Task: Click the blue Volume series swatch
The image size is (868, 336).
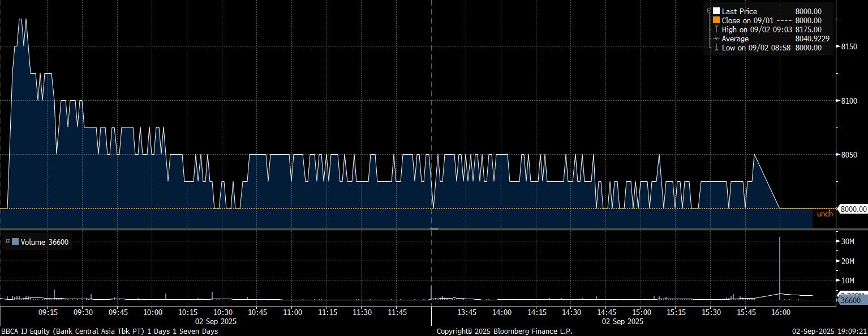Action: click(15, 242)
